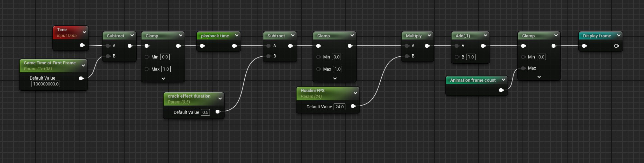Expand bottom arrow of the last Clamp node
The image size is (644, 163).
click(539, 77)
